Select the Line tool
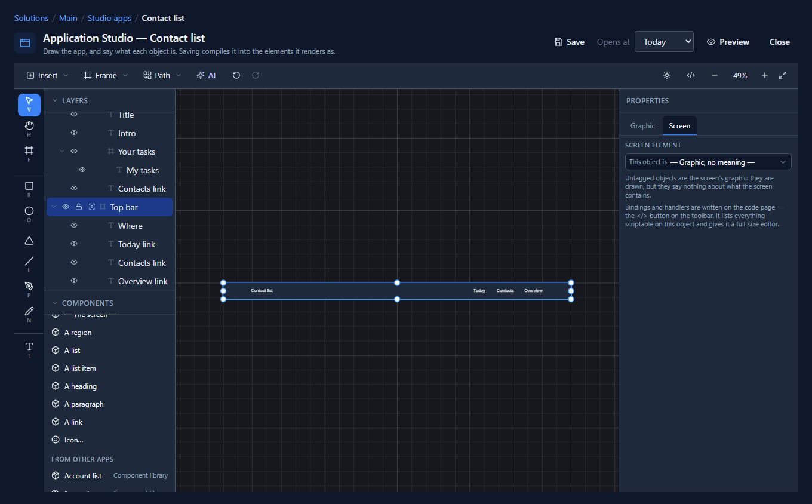The height and width of the screenshot is (504, 812). tap(29, 264)
